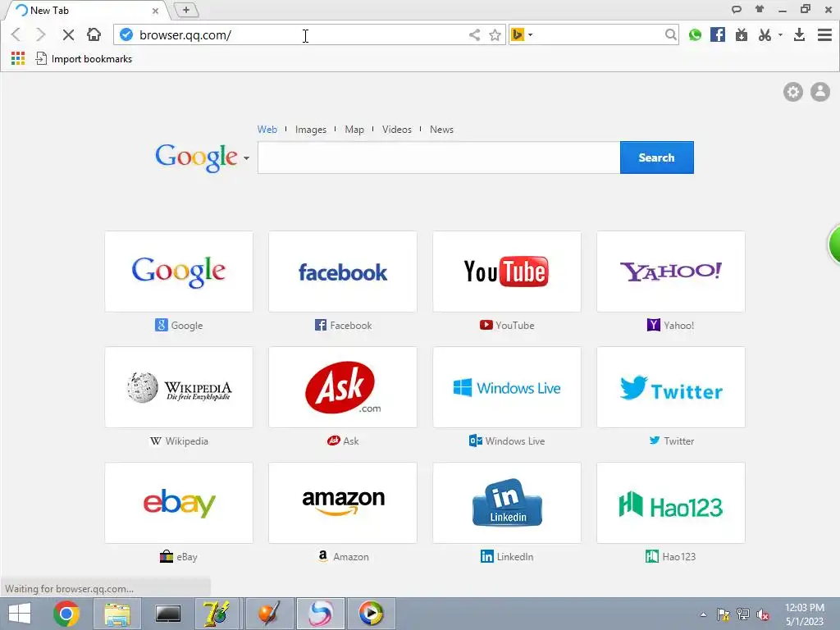This screenshot has width=840, height=630.
Task: Open the Facebook toolbar icon
Action: [718, 34]
